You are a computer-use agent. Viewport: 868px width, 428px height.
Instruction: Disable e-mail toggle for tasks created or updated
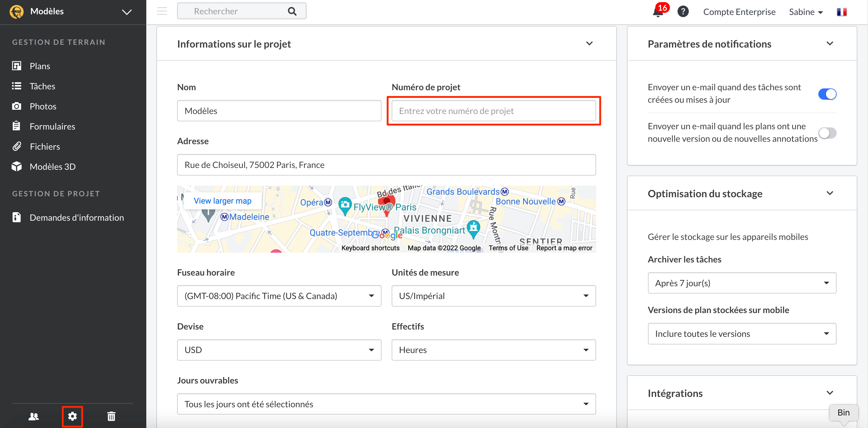pos(827,94)
